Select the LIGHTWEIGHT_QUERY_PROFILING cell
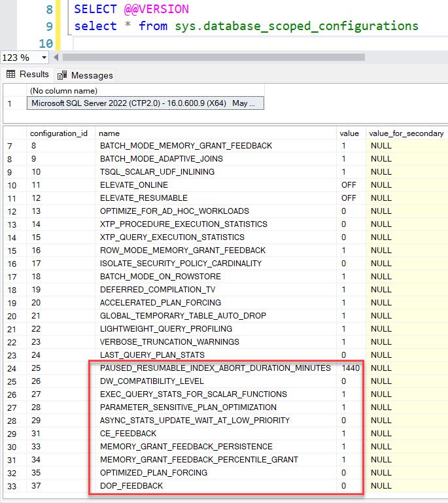Viewport: 448px width, 503px height. (x=216, y=329)
